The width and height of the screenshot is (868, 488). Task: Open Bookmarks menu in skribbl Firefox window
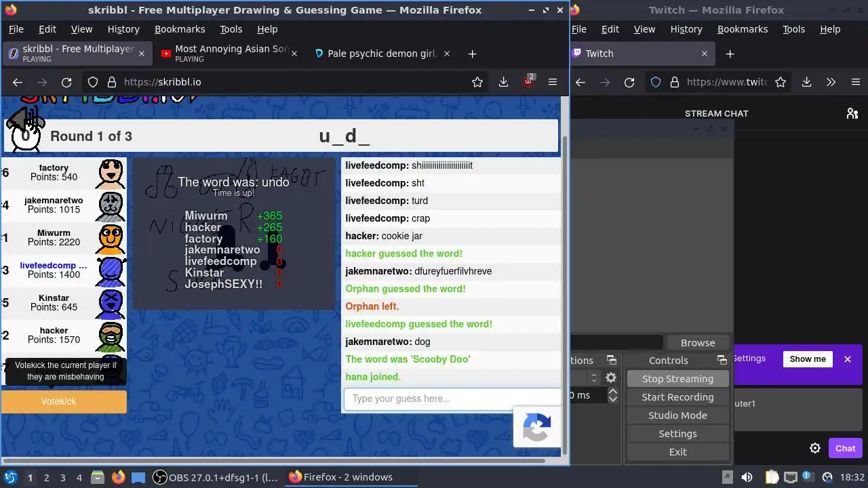pos(180,29)
